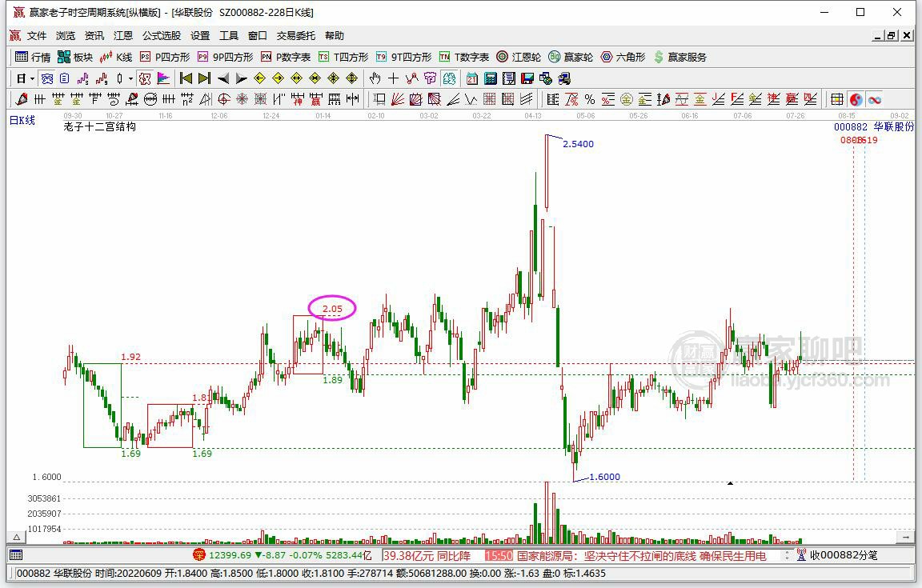Click the spiral drawing tool icon

114,99
